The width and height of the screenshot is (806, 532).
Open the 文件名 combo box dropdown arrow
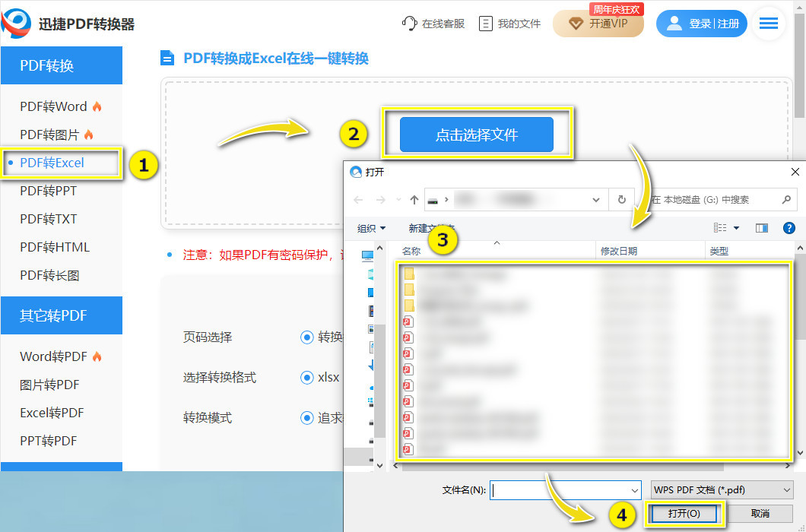pyautogui.click(x=634, y=490)
